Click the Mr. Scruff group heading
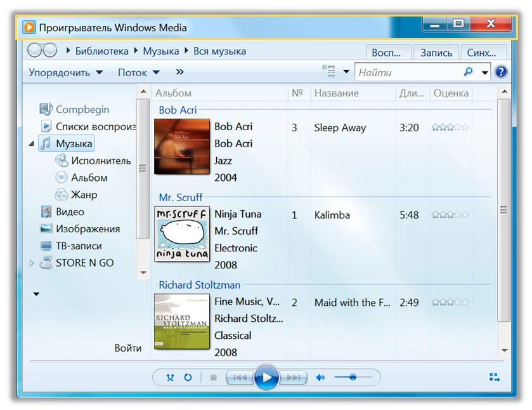 [x=181, y=197]
